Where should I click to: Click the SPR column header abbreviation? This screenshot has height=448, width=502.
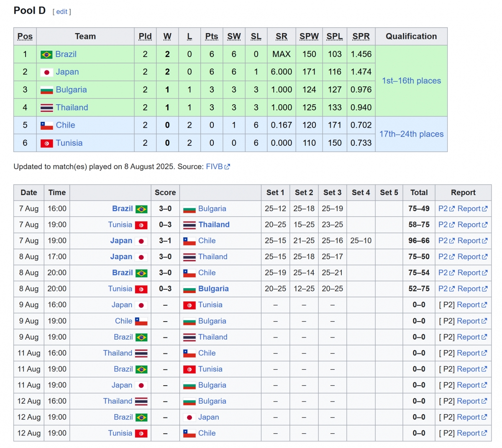tap(361, 36)
